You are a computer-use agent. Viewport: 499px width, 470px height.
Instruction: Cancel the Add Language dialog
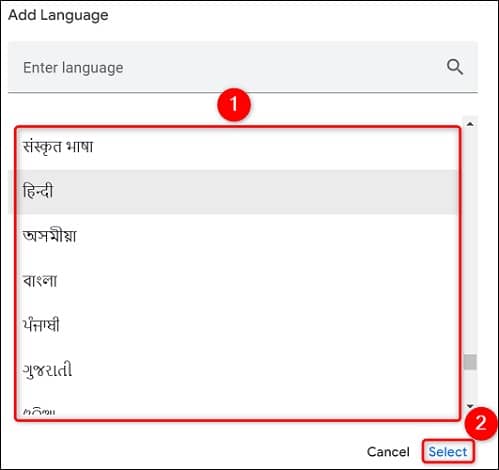pos(388,452)
